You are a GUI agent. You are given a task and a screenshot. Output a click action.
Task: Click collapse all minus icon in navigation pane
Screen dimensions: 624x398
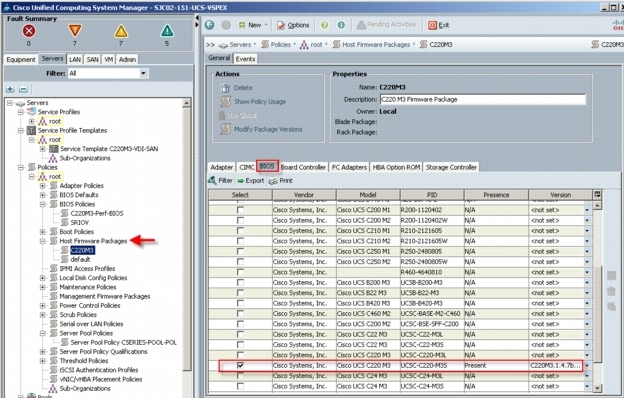click(x=23, y=89)
